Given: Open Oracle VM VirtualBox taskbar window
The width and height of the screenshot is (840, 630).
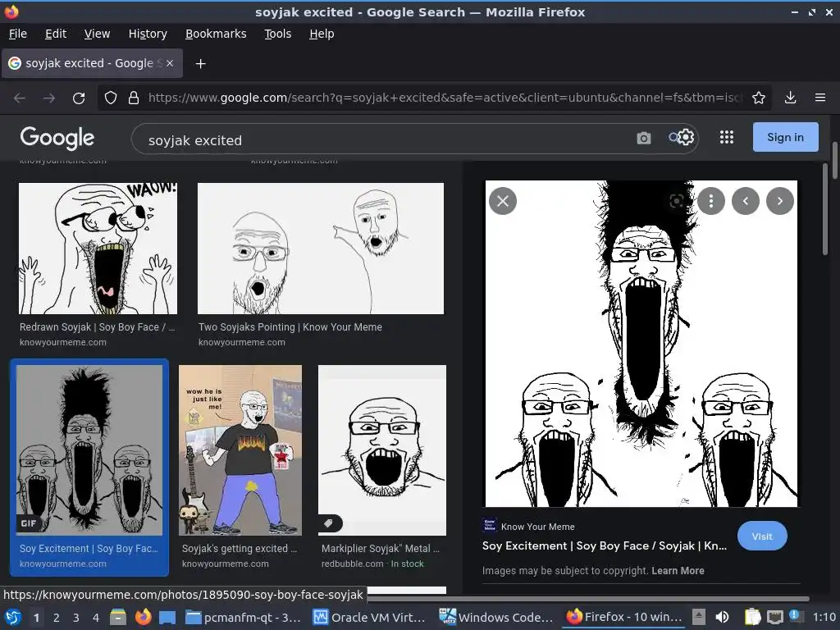Looking at the screenshot, I should click(370, 618).
